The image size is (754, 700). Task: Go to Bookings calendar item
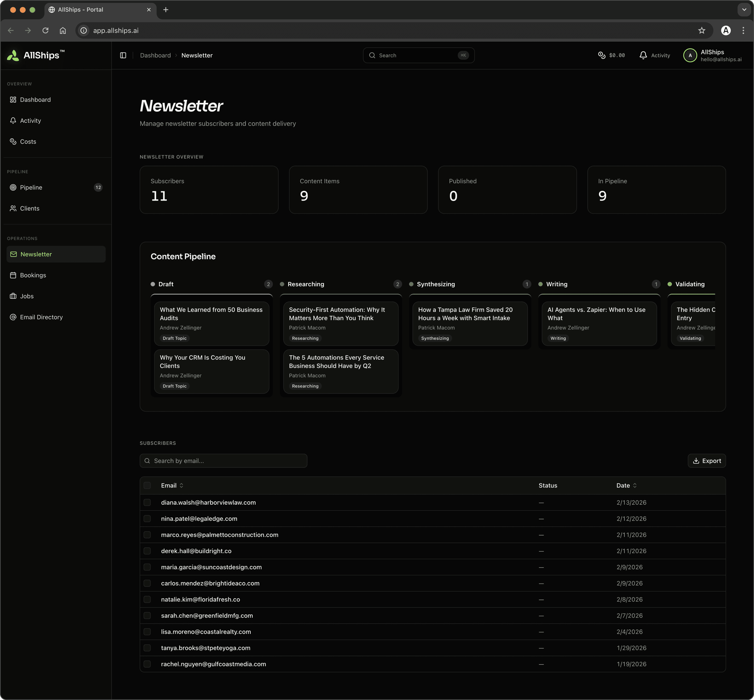[x=33, y=275]
